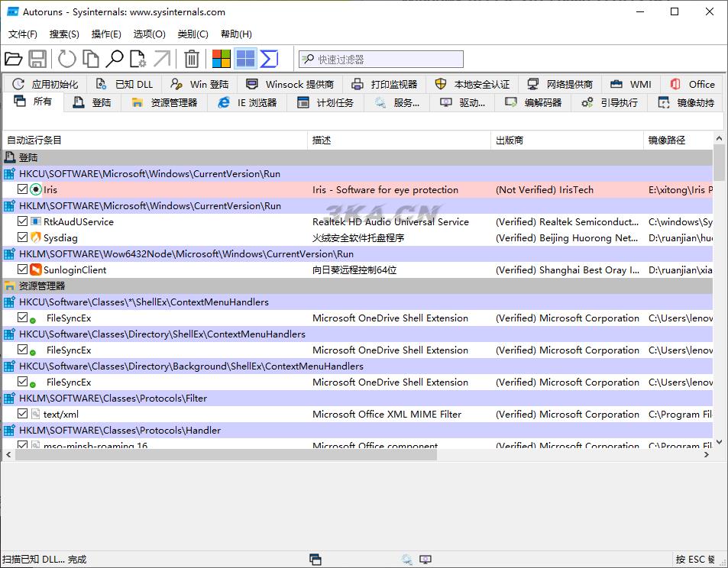Screen dimensions: 728x568
Task: Select the 火绒安全软件托盘程序 description cell
Action: point(358,237)
